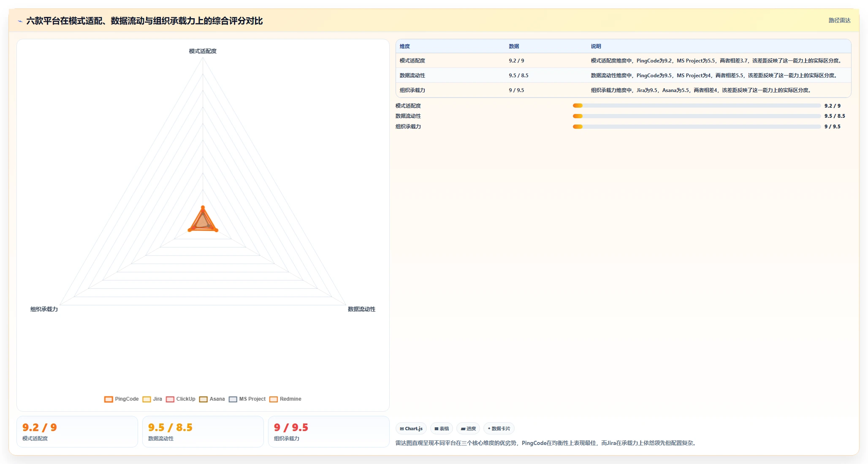Click the top data point on the radar
The width and height of the screenshot is (868, 464).
pyautogui.click(x=203, y=207)
